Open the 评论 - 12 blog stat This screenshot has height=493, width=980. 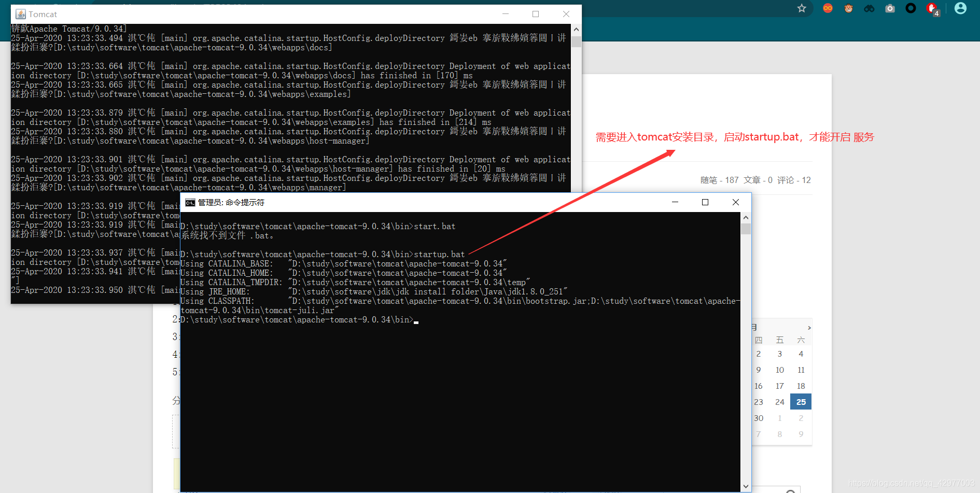point(794,180)
